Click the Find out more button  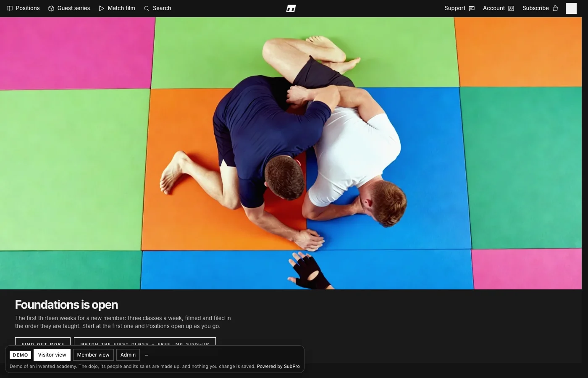(43, 342)
